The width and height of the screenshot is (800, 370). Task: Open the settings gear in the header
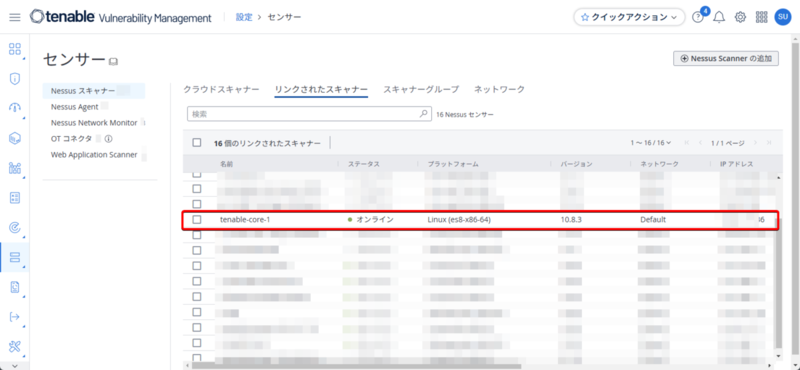pos(740,17)
